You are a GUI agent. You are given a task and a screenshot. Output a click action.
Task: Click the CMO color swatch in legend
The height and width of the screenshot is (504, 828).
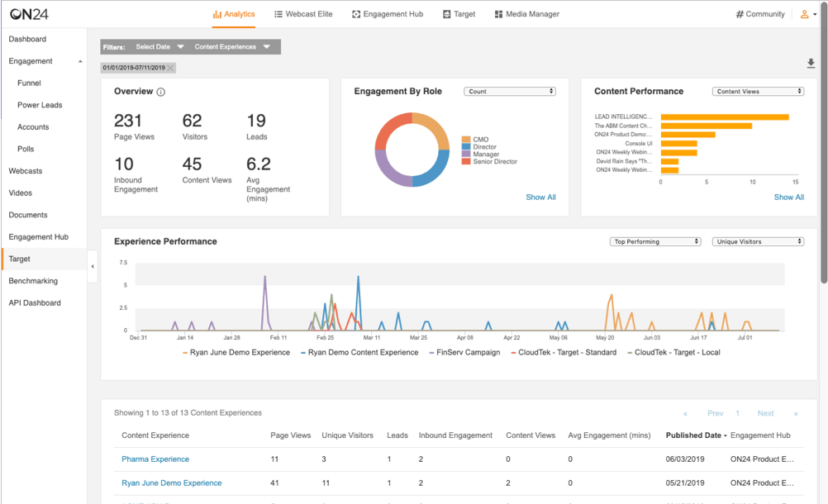pyautogui.click(x=466, y=140)
